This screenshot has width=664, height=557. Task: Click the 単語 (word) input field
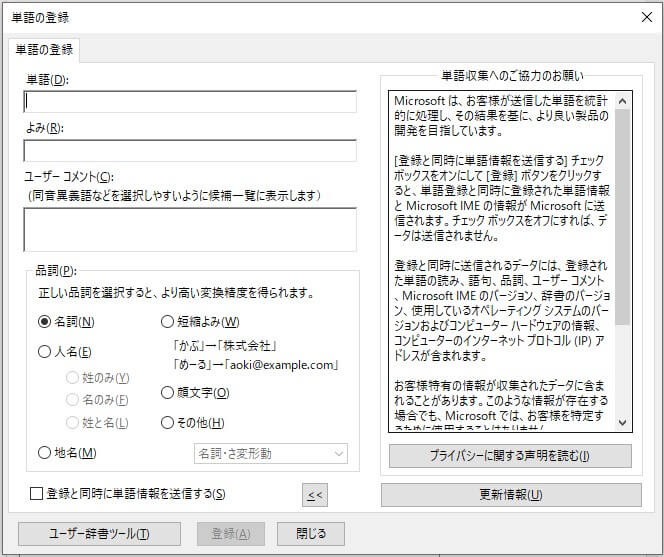pos(190,102)
